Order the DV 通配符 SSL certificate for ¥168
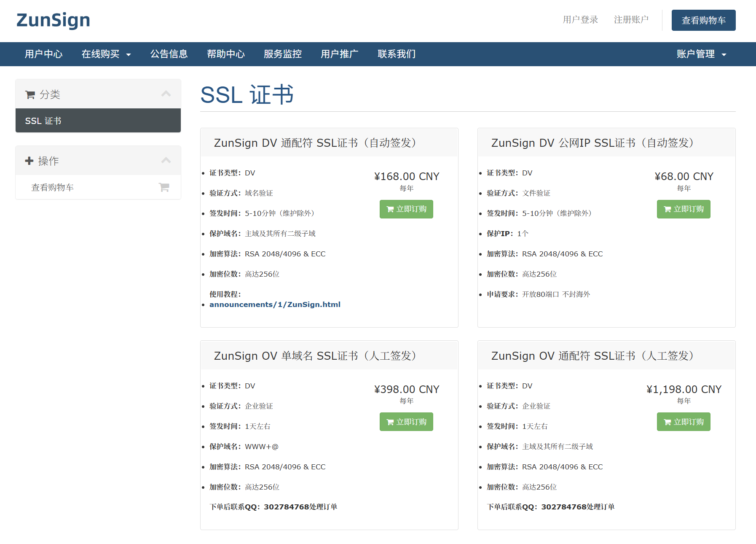Viewport: 756px width, 544px height. pos(406,209)
